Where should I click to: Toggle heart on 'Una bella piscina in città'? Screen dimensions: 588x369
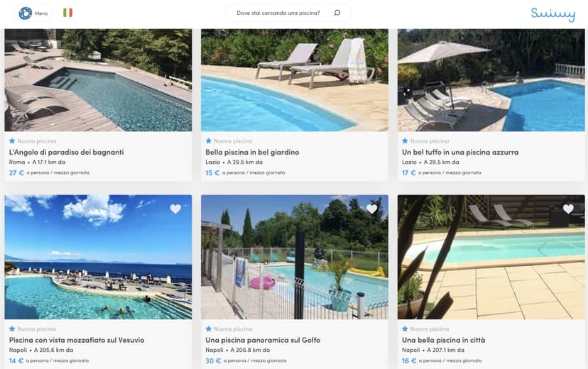[567, 209]
